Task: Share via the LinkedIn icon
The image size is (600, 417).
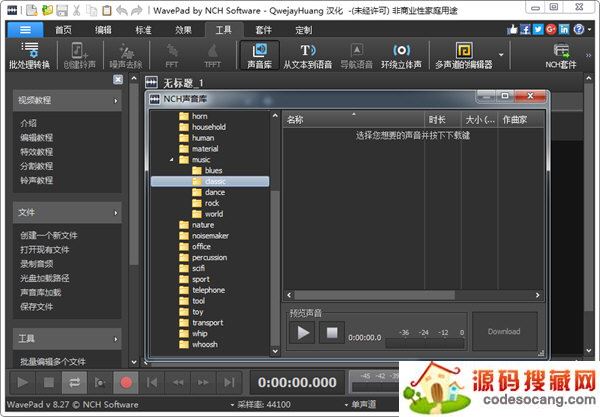Action: (564, 29)
